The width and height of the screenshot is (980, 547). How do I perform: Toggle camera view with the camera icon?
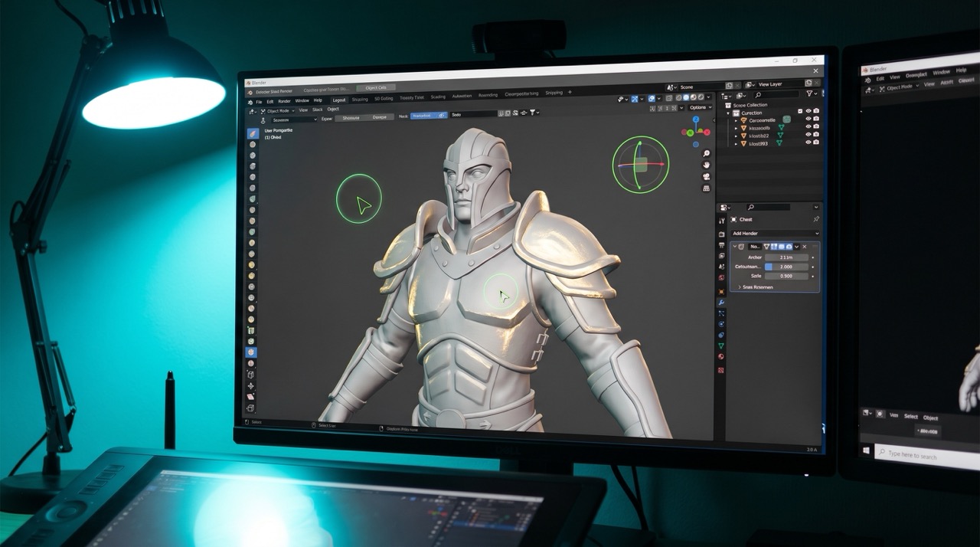pos(706,176)
